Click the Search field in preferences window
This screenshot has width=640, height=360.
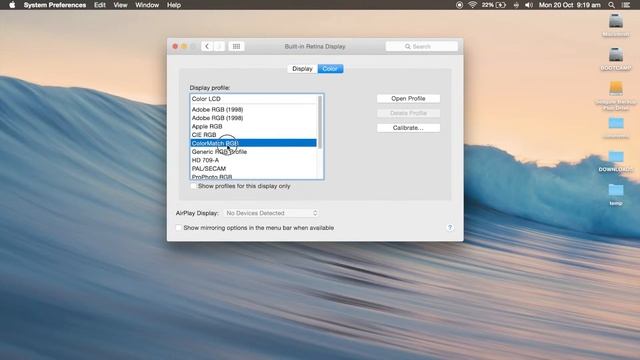[421, 47]
